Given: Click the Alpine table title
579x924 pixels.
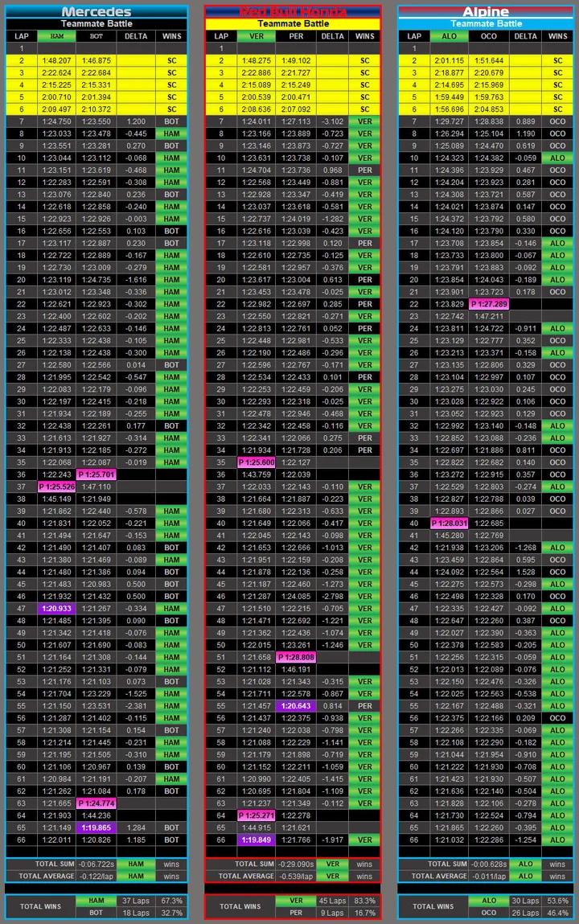Looking at the screenshot, I should tap(486, 12).
